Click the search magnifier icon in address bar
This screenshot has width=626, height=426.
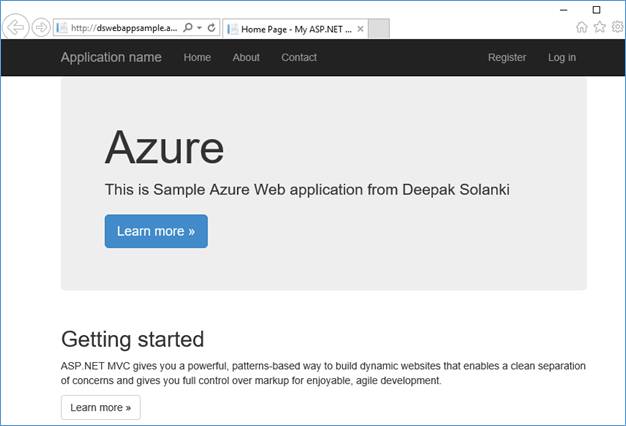(x=187, y=28)
